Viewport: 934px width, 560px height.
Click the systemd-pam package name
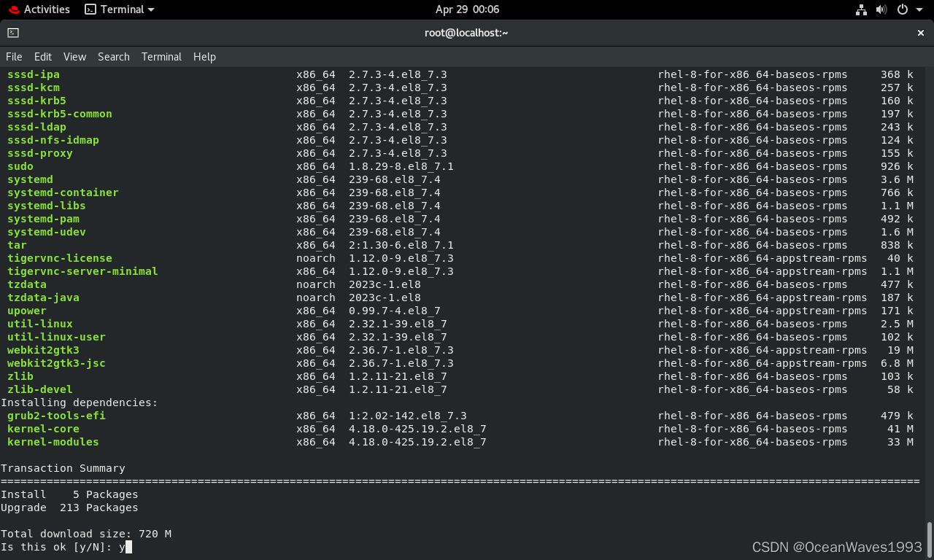[43, 219]
